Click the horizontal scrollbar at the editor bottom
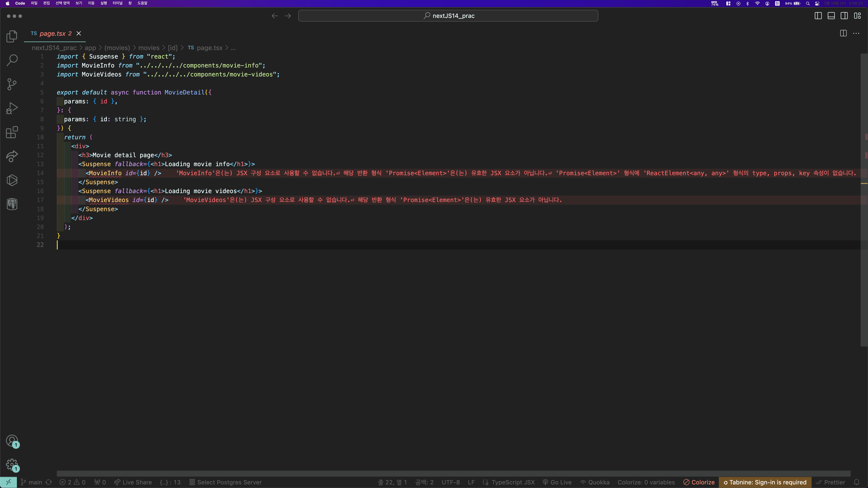868x488 pixels. pyautogui.click(x=453, y=474)
